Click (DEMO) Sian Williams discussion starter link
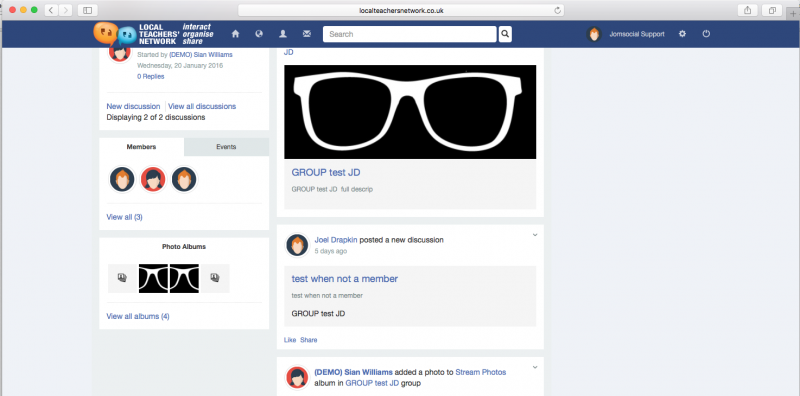Viewport: 800px width, 396px height. 201,55
